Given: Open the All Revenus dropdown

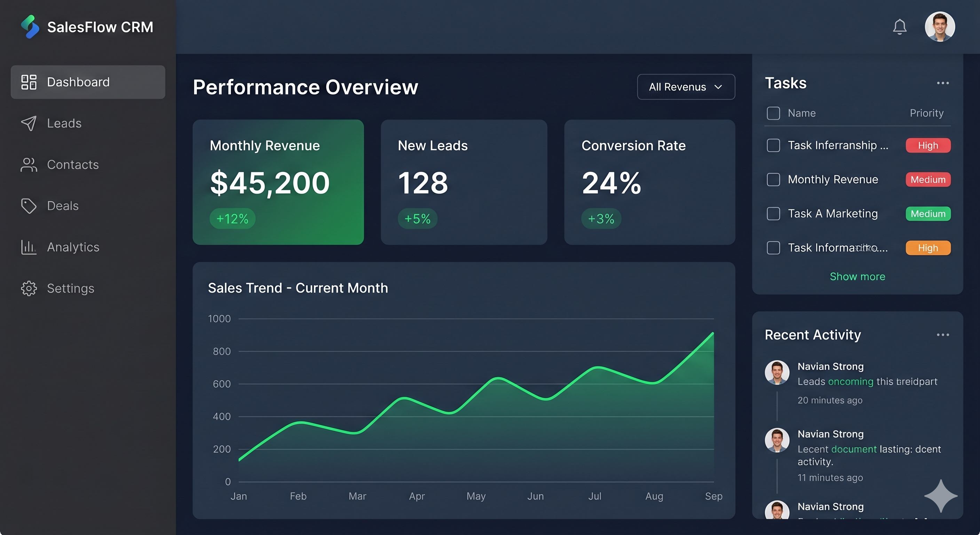Looking at the screenshot, I should click(x=686, y=87).
